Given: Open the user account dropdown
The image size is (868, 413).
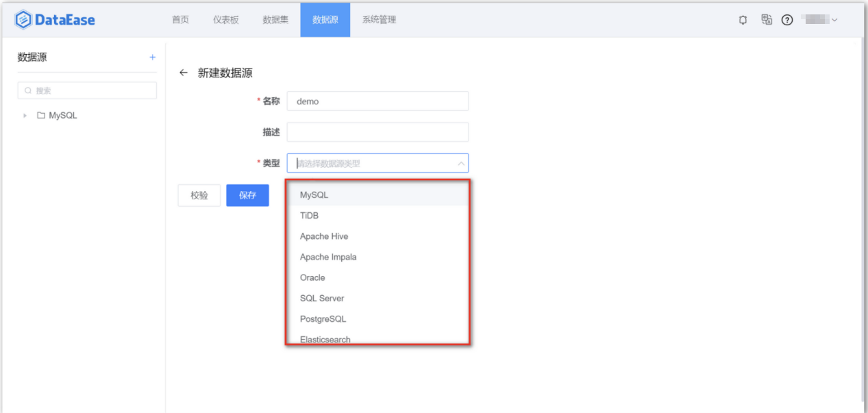Looking at the screenshot, I should coord(822,19).
